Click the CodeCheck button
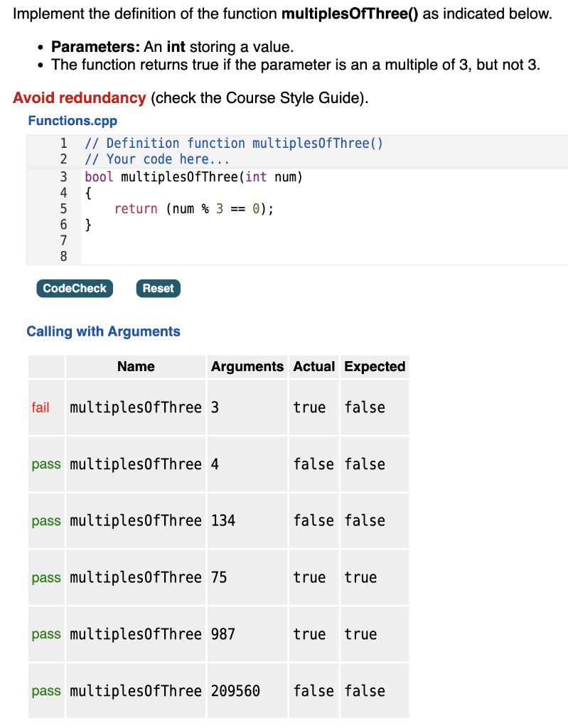This screenshot has width=568, height=728. coord(74,288)
